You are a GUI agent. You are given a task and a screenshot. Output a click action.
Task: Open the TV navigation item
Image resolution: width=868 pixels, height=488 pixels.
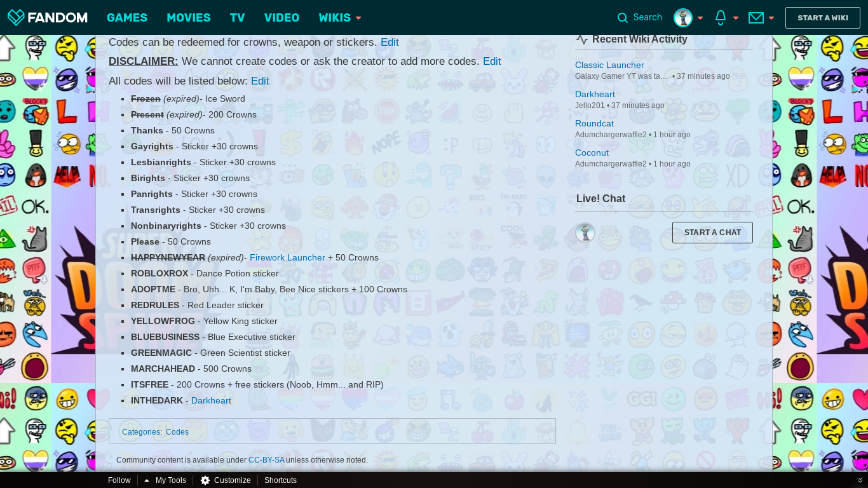[x=238, y=18]
